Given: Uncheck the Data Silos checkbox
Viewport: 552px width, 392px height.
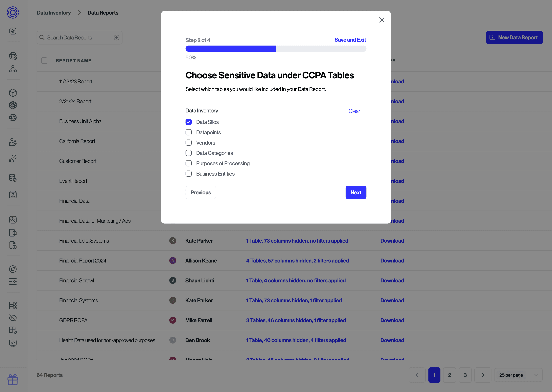Looking at the screenshot, I should tap(188, 122).
